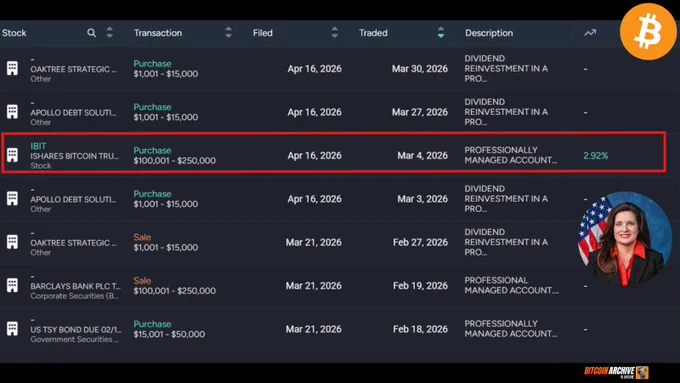Click DIVIDEND REINVESTMENT description in Oaktree Mar 30 row

tap(506, 68)
